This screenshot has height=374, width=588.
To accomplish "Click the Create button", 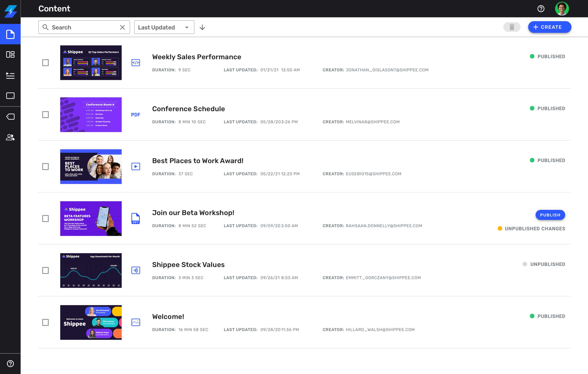I will [549, 27].
